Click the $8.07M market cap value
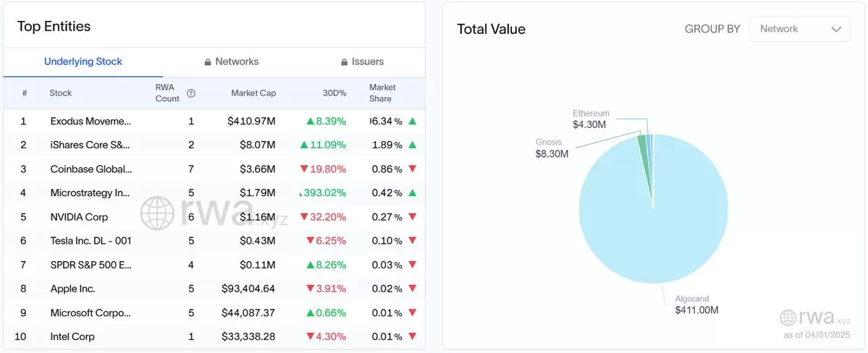 point(258,145)
